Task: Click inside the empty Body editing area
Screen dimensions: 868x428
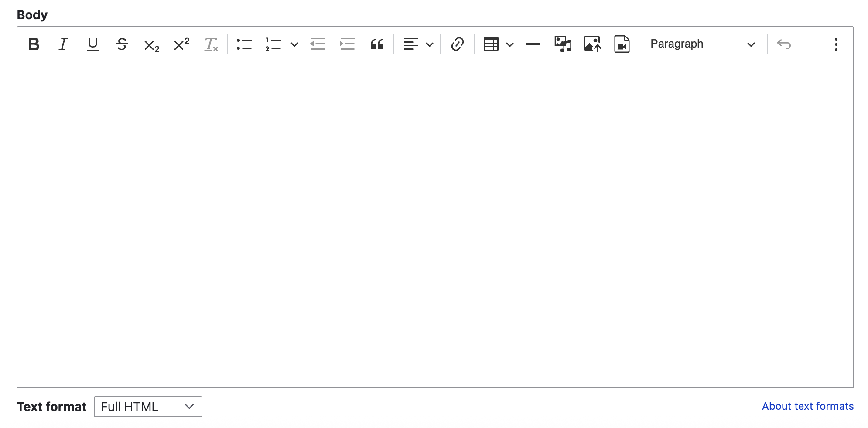Action: pos(434,218)
